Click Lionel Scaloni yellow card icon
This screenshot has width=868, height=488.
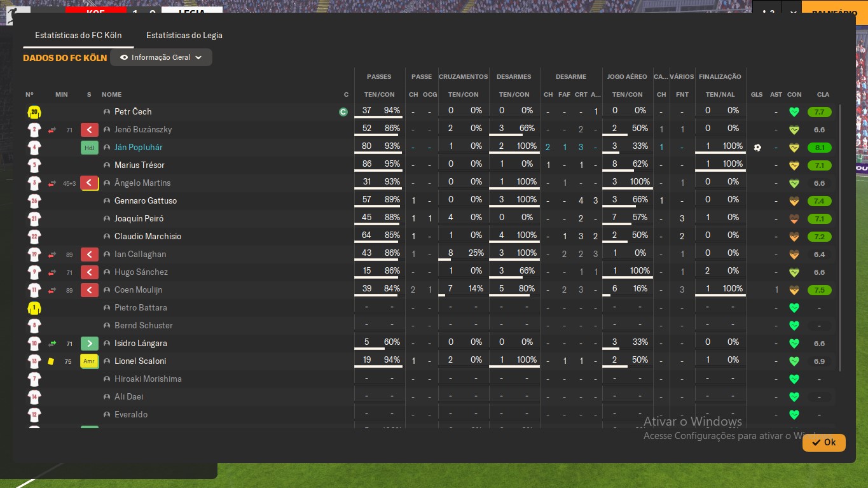pos(51,361)
